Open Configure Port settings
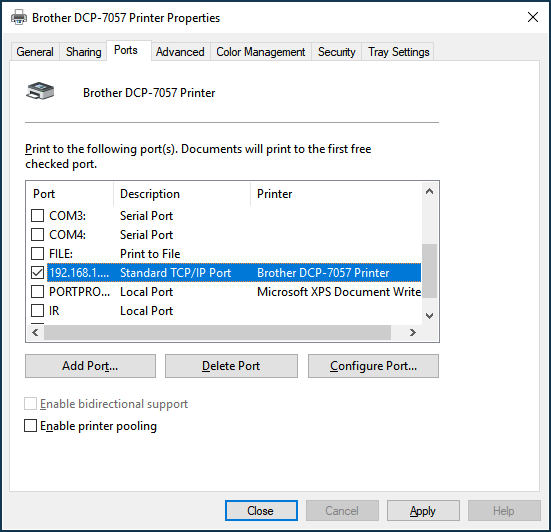 tap(373, 366)
